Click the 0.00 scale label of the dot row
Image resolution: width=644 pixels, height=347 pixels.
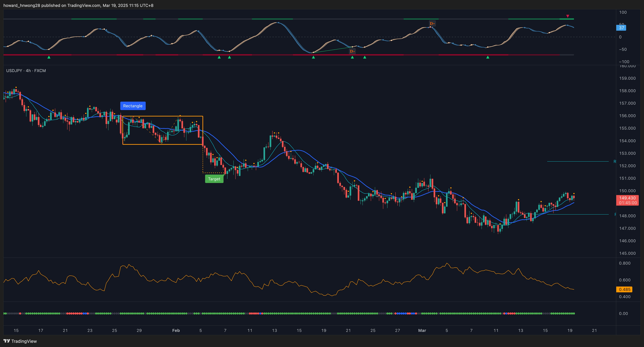[623, 313]
